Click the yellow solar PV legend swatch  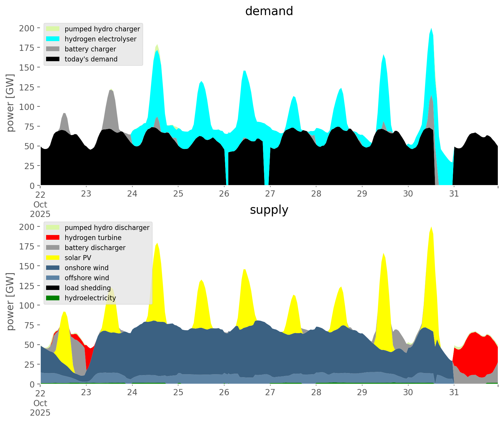pos(53,258)
